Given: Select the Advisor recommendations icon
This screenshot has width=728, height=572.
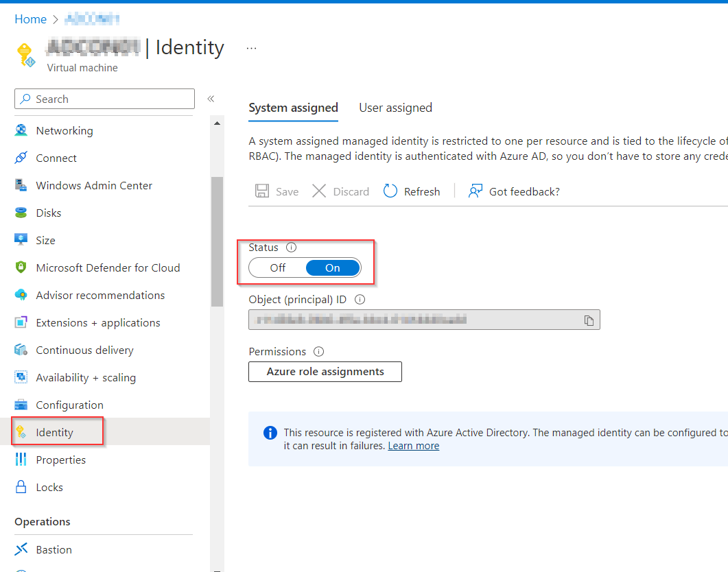Looking at the screenshot, I should point(21,295).
